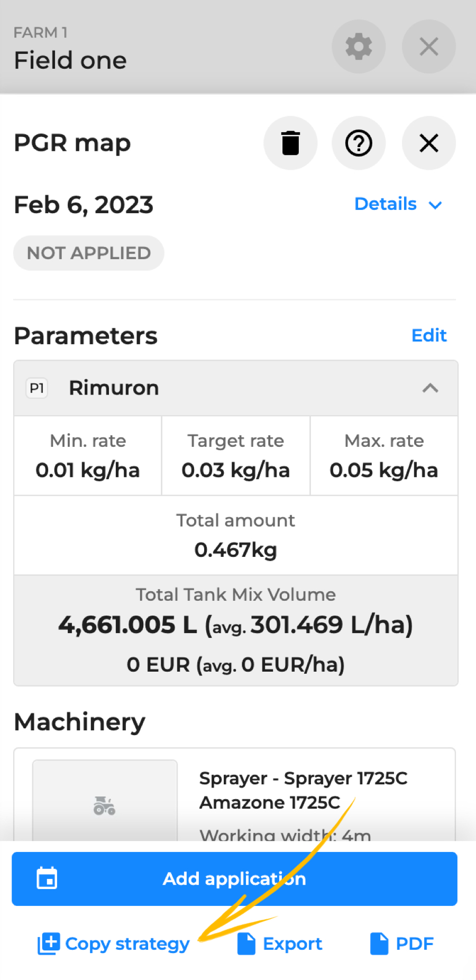476x980 pixels.
Task: Open help question mark icon
Action: [x=359, y=143]
